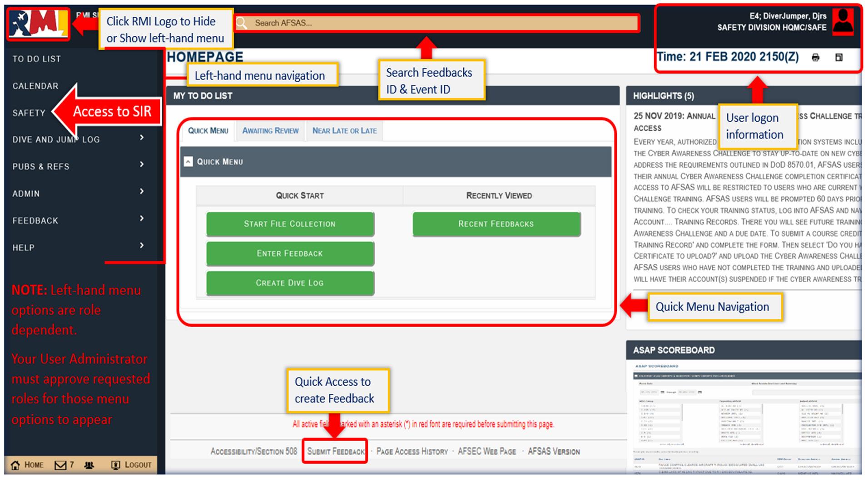The image size is (868, 482).
Task: Open Accessibility/Section 508 footer link
Action: pos(253,452)
